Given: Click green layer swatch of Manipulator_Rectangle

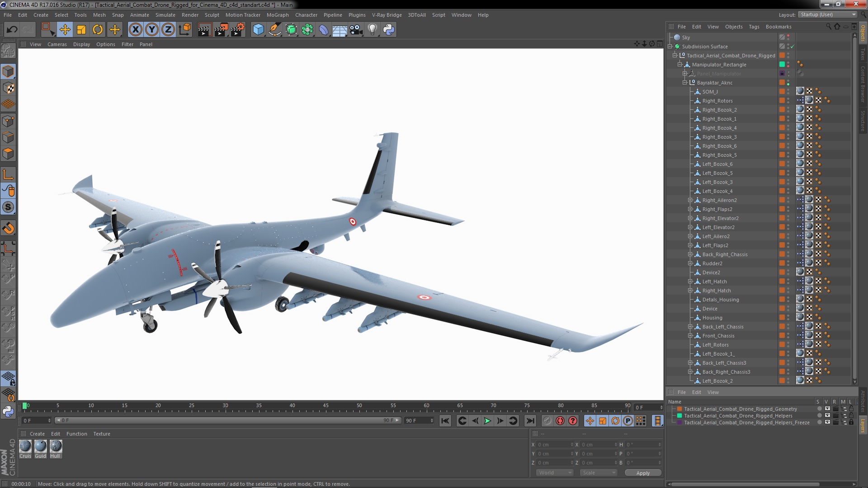Looking at the screenshot, I should tap(782, 65).
